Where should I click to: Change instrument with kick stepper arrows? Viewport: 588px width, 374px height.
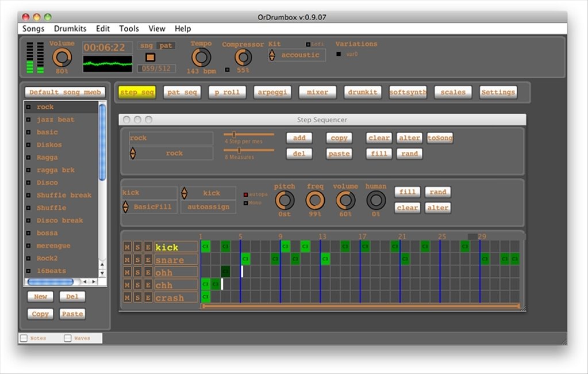pos(184,193)
